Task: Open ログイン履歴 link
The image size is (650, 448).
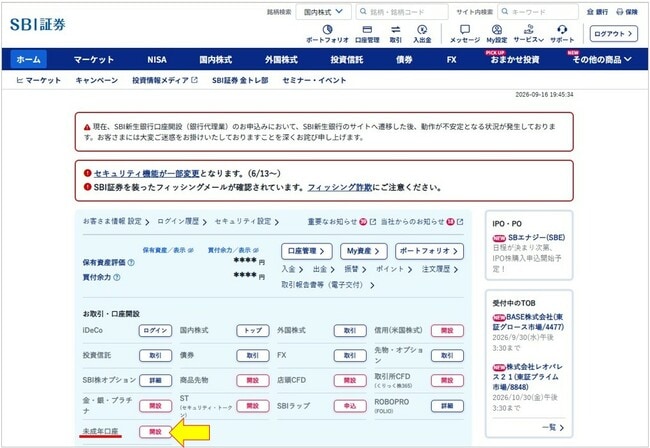Action: pos(182,222)
